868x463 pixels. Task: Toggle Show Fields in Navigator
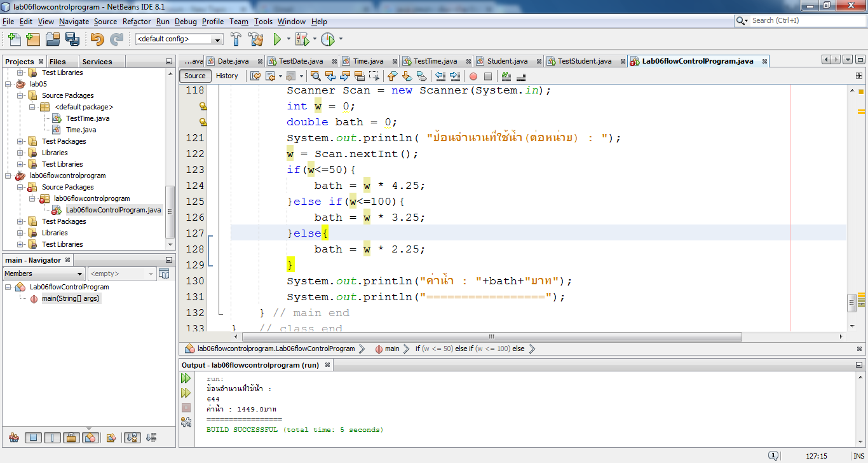click(33, 438)
